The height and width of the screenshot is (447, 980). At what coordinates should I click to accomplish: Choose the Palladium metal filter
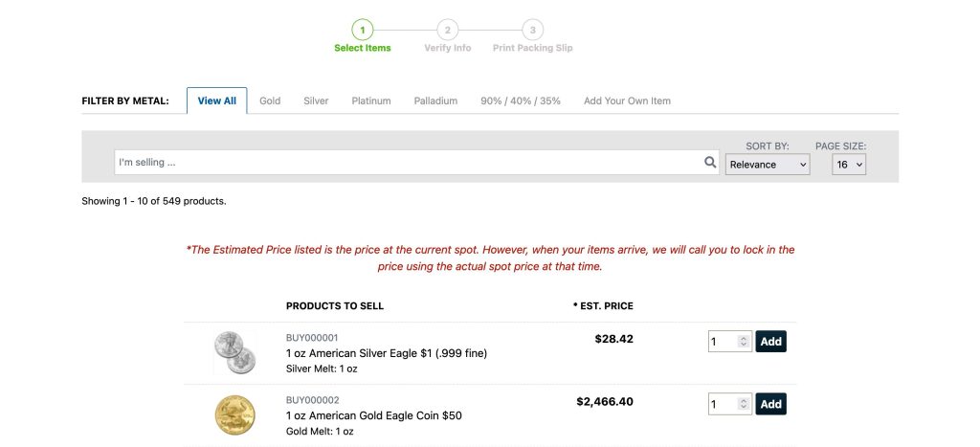435,101
